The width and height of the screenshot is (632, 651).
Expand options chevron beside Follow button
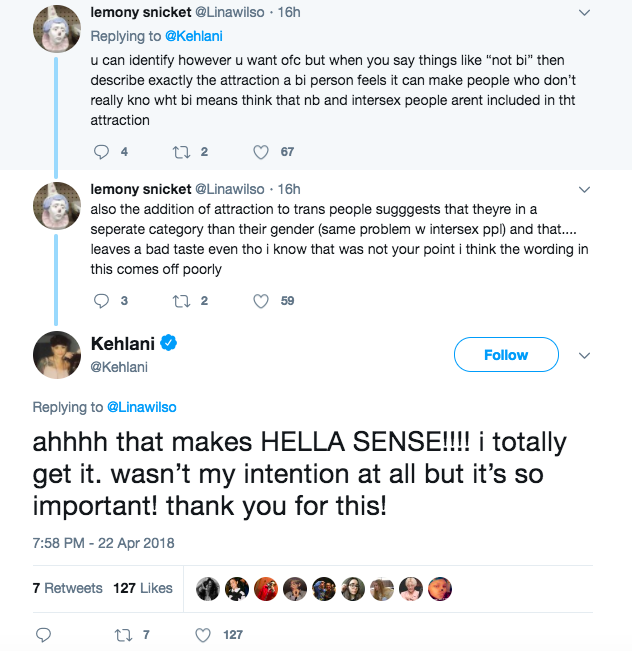(x=586, y=355)
